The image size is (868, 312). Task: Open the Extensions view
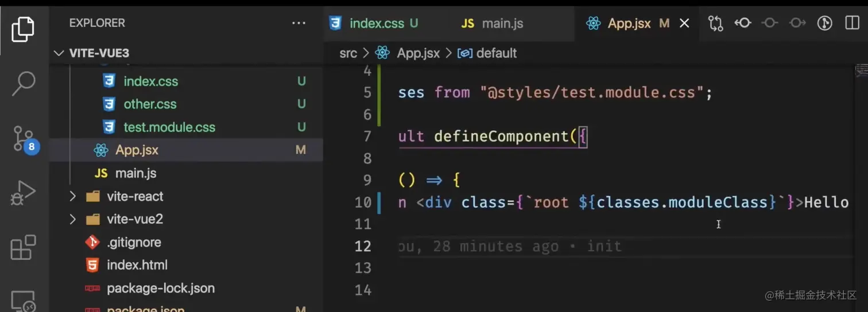(23, 248)
